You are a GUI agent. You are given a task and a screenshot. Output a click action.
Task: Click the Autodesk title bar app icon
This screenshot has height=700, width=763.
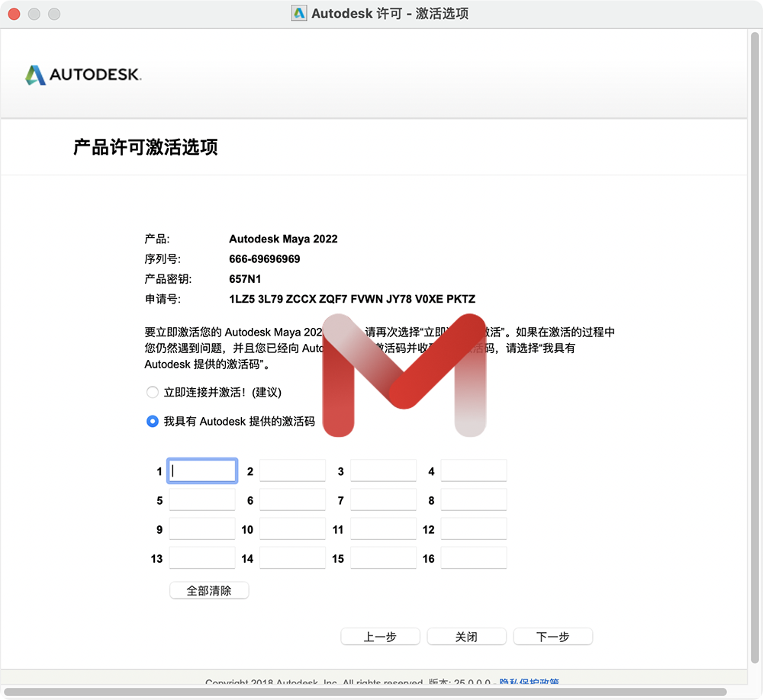299,13
